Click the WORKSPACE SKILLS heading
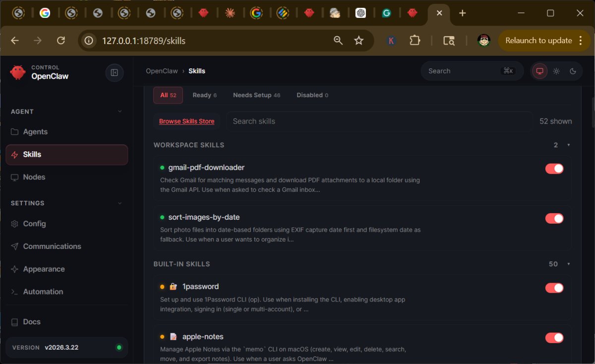This screenshot has height=364, width=595. point(189,145)
